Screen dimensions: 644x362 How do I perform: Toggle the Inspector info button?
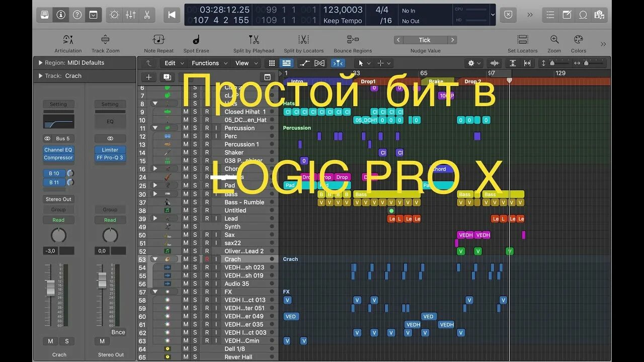61,15
